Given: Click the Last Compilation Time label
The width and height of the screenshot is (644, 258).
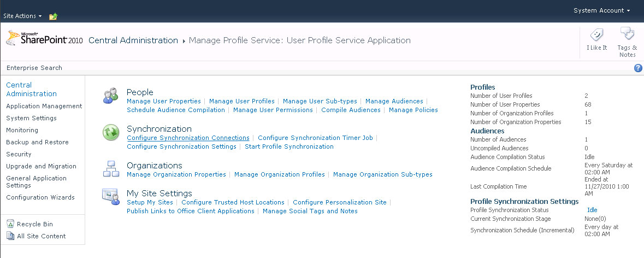Looking at the screenshot, I should 499,186.
